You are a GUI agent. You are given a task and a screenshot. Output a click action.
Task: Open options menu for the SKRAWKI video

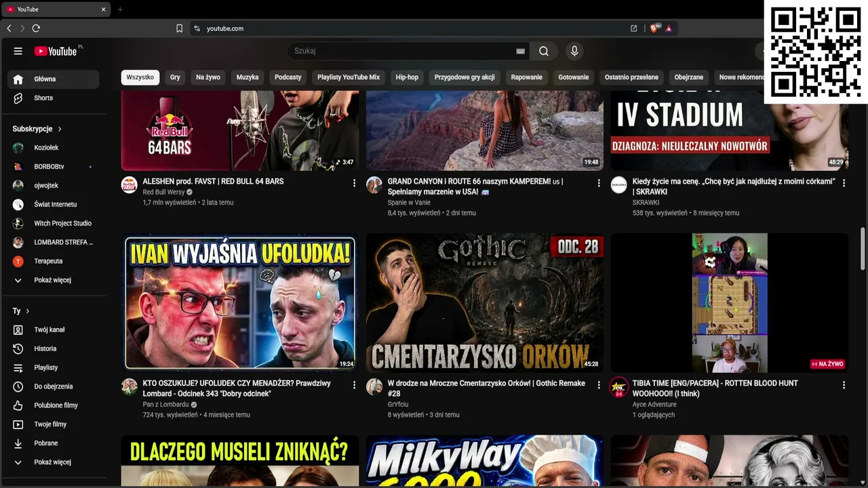(x=844, y=183)
